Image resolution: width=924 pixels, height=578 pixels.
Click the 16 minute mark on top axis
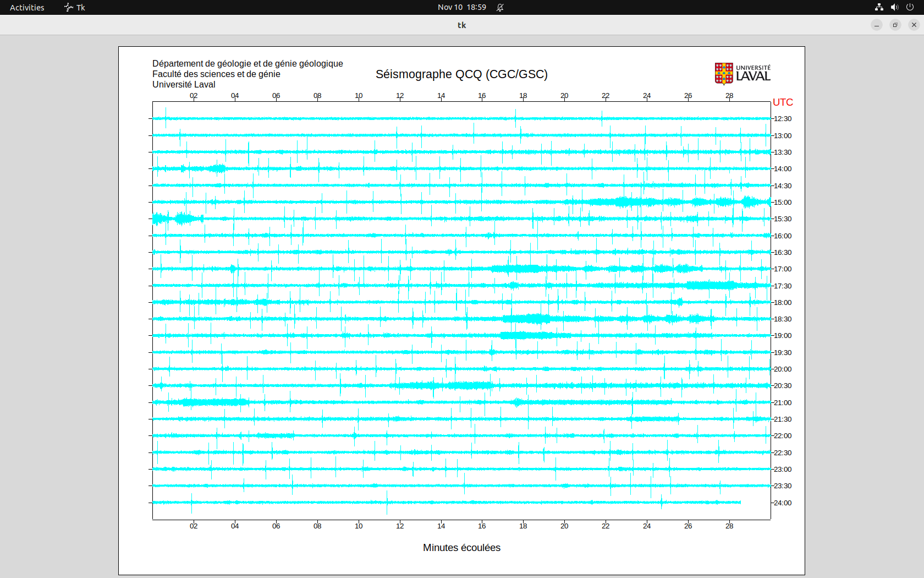[x=482, y=96]
